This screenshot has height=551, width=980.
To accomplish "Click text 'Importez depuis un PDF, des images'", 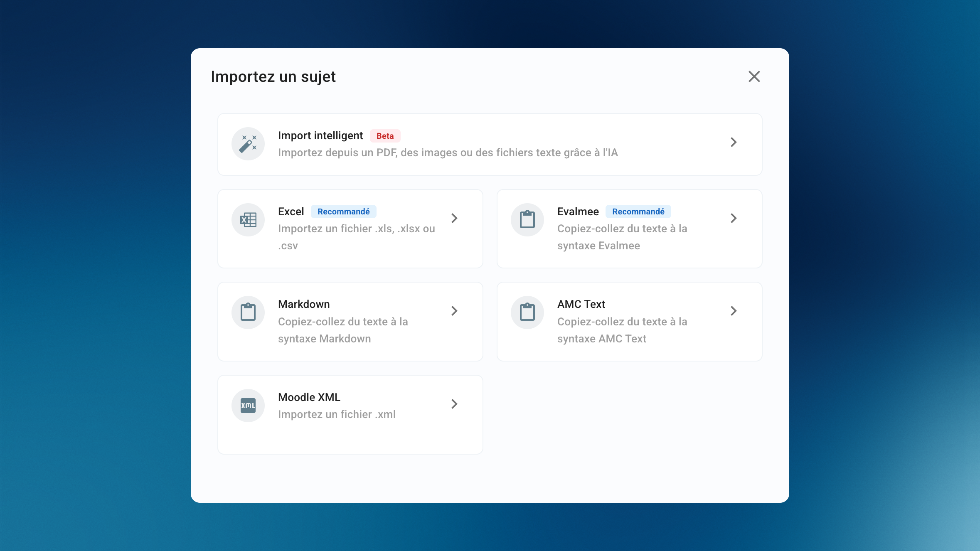I will tap(367, 153).
